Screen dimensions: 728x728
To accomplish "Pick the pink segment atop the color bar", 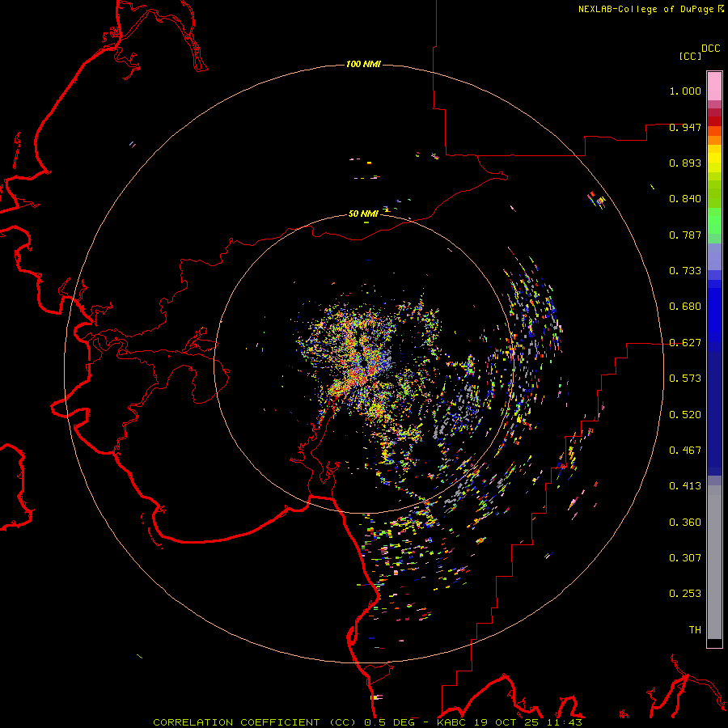I will coord(714,86).
